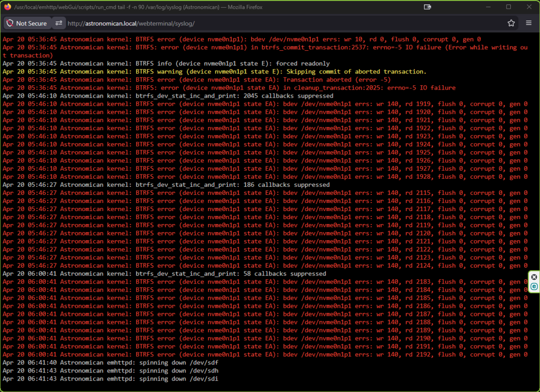Dismiss the side widget with its X icon
The width and height of the screenshot is (540, 392).
(x=534, y=277)
